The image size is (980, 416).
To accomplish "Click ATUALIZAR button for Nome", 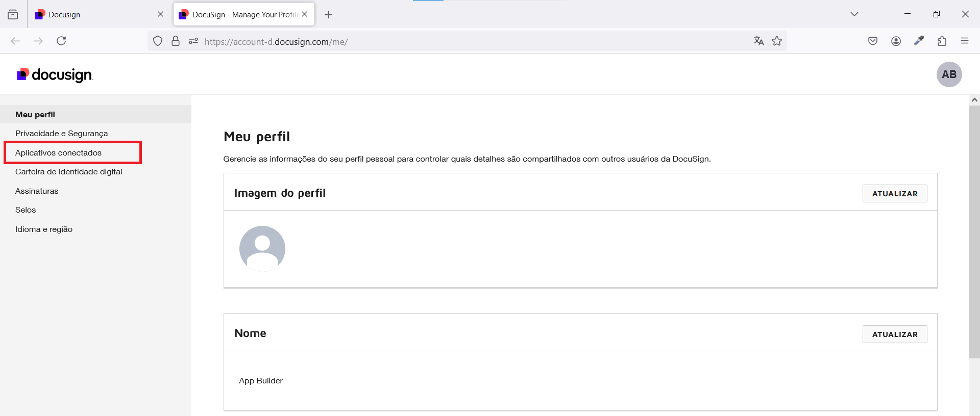I will coord(894,334).
